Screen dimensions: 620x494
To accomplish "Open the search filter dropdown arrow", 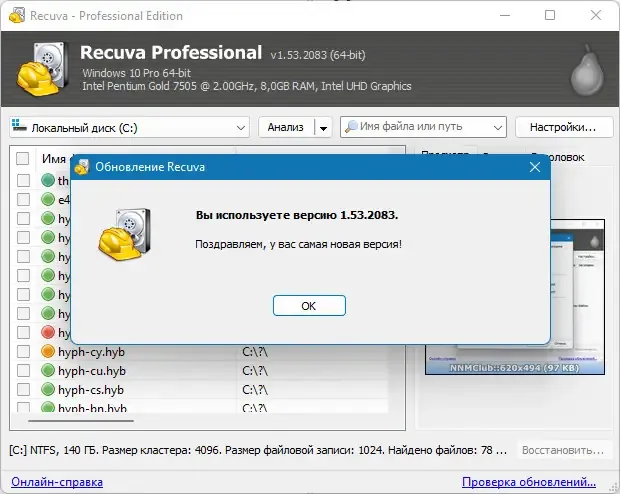I will point(497,127).
